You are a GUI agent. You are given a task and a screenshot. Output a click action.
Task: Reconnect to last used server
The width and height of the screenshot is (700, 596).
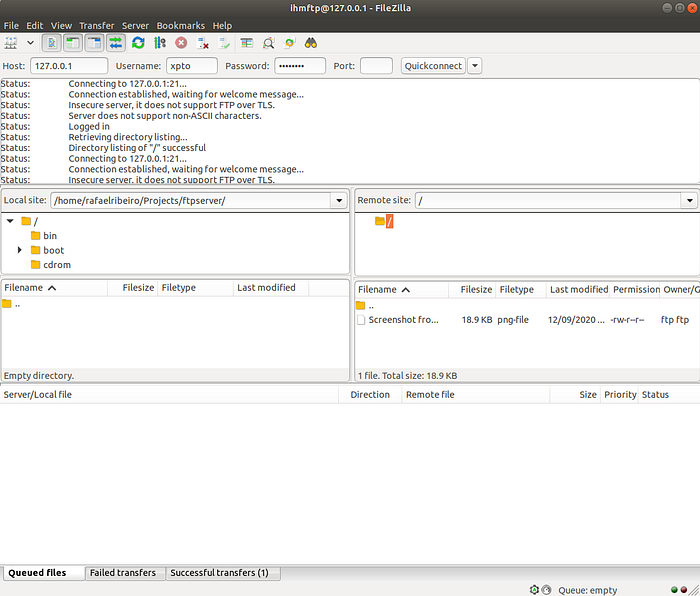click(x=224, y=43)
